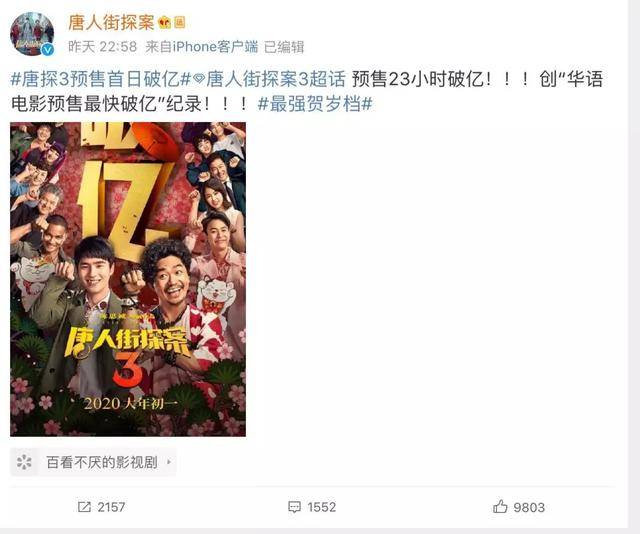
Task: Click the 昨天 22:58 timestamp
Action: tap(102, 47)
